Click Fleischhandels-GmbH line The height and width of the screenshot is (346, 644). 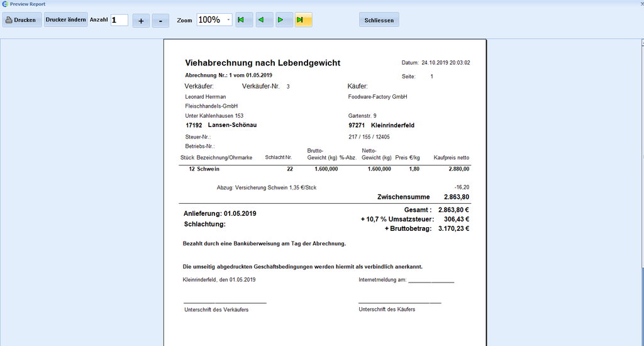click(211, 106)
